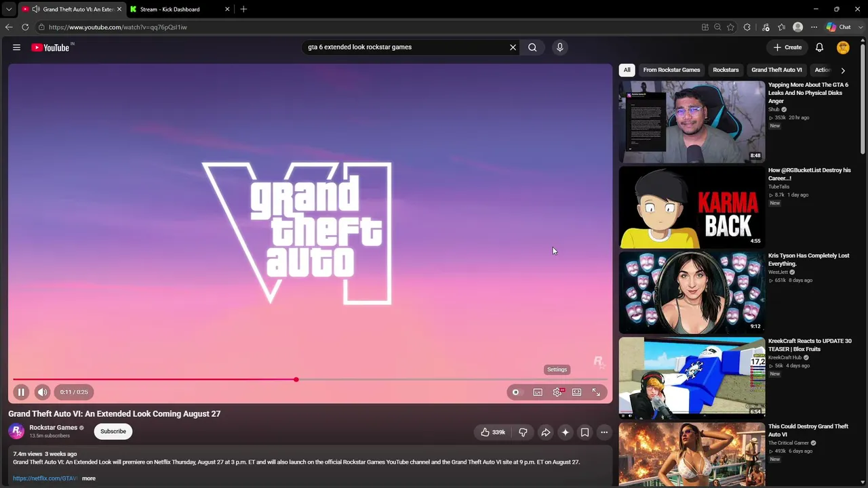
Task: Open a new browser tab
Action: click(243, 9)
